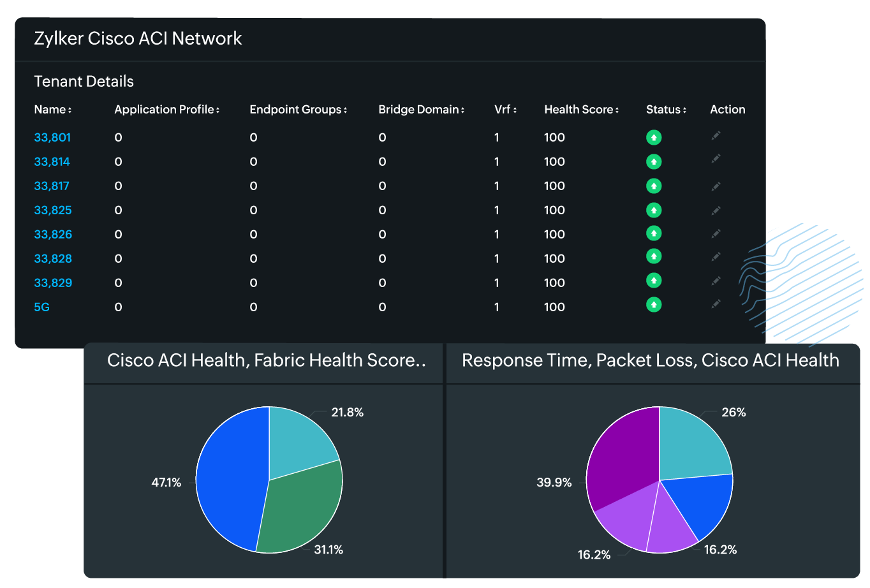Sort table by Status column

tap(667, 110)
